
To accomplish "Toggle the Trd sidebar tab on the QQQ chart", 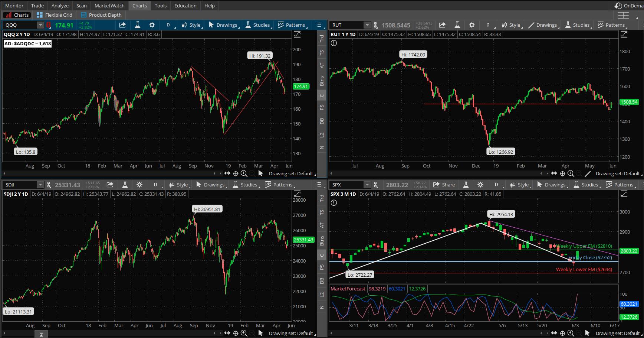I will click(x=322, y=38).
